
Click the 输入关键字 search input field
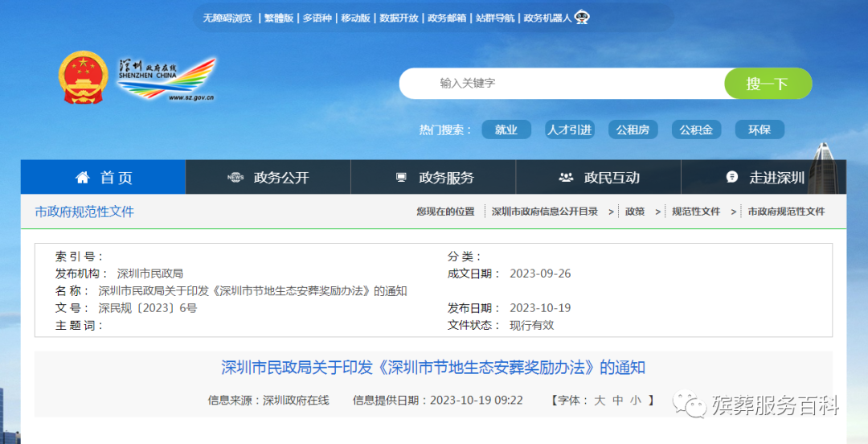pyautogui.click(x=563, y=84)
